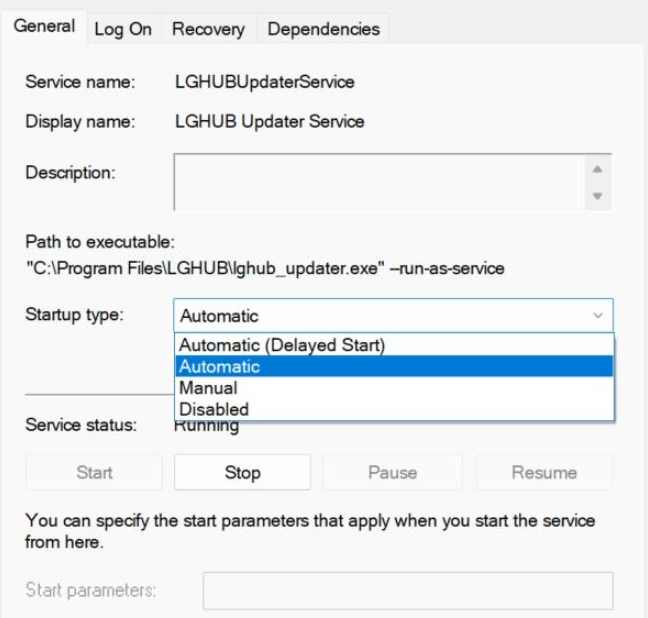
Task: Switch to the Dependencies tab
Action: [x=323, y=29]
